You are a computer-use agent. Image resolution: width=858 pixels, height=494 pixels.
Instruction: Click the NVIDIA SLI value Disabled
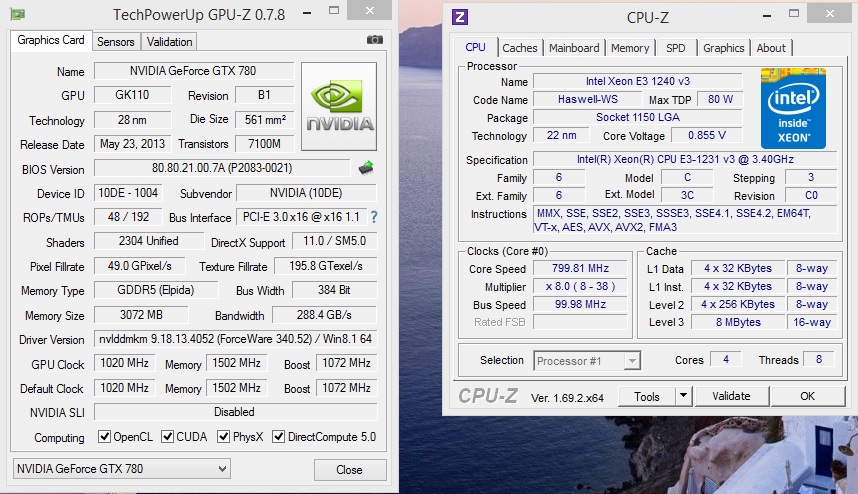pos(235,412)
